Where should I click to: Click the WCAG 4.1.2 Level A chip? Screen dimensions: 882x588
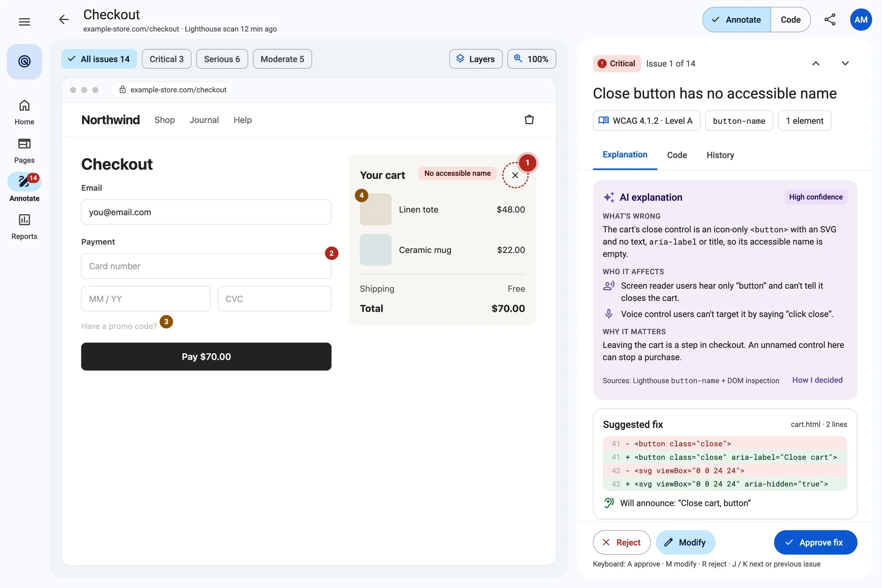coord(646,120)
